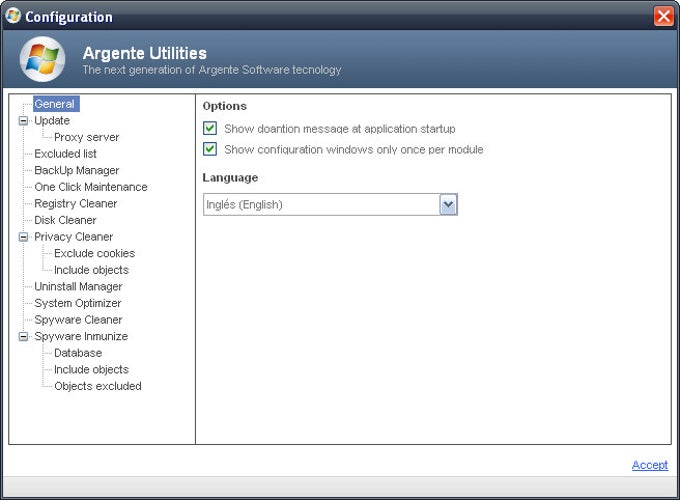Screen dimensions: 680x500
Task: Select One Click Maintenance settings
Action: 91,187
